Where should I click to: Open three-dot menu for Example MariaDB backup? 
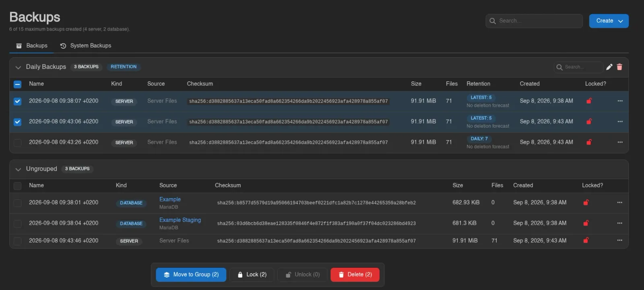(x=620, y=203)
